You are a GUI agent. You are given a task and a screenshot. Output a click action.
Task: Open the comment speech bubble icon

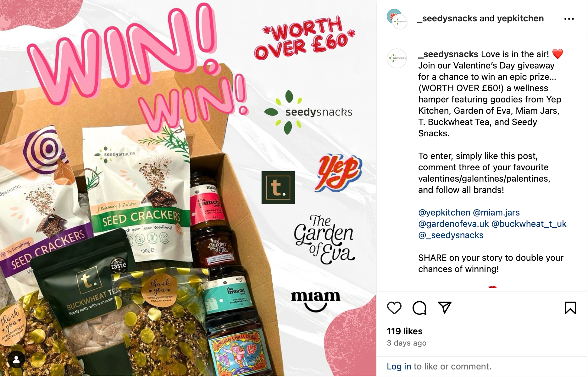(x=419, y=308)
